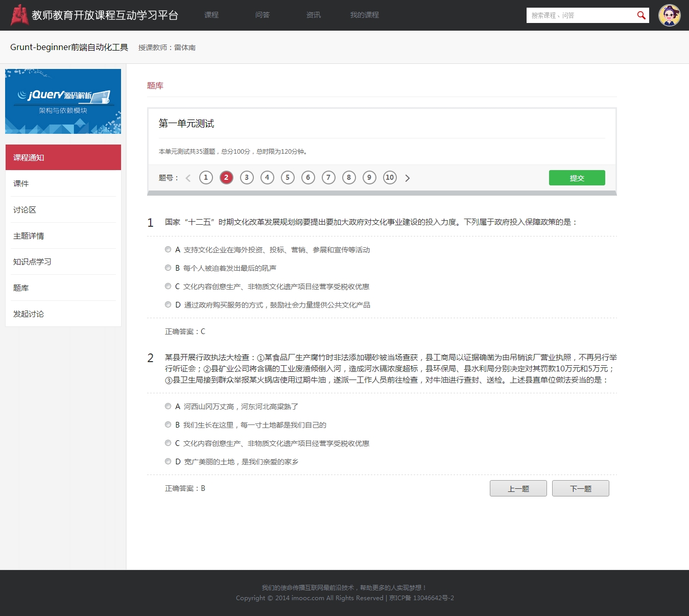Select option B 我们生长在这里
This screenshot has width=689, height=616.
coord(168,424)
